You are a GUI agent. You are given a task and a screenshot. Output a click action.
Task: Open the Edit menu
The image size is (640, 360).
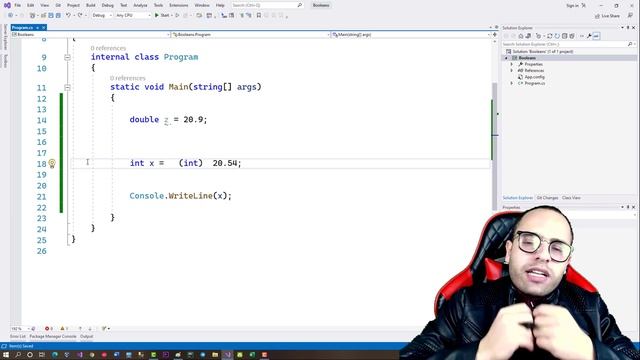(x=31, y=5)
